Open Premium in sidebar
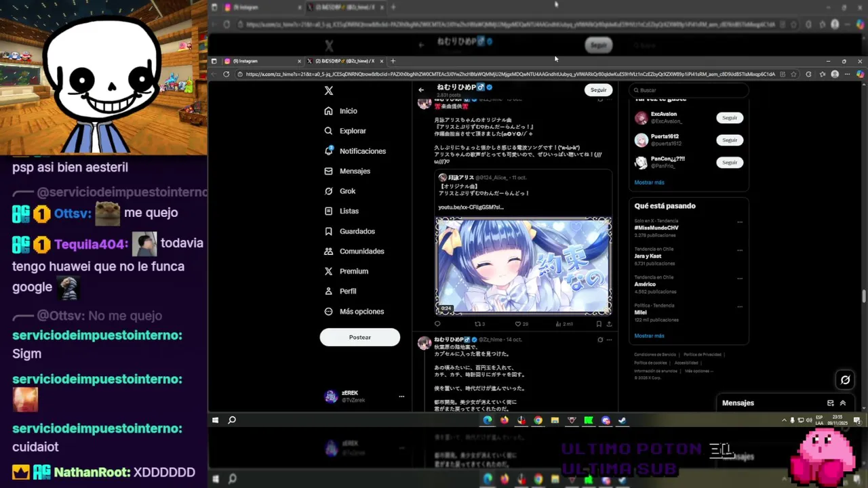 pyautogui.click(x=347, y=271)
